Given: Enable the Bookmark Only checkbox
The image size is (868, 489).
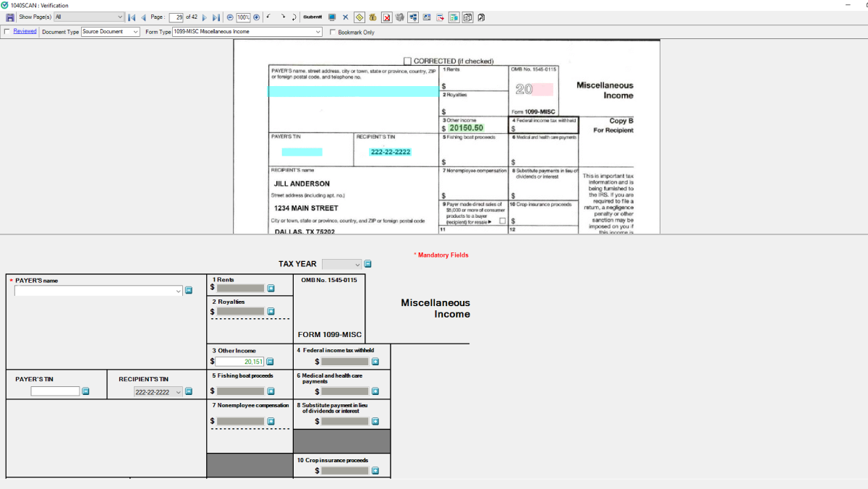Looking at the screenshot, I should 333,32.
